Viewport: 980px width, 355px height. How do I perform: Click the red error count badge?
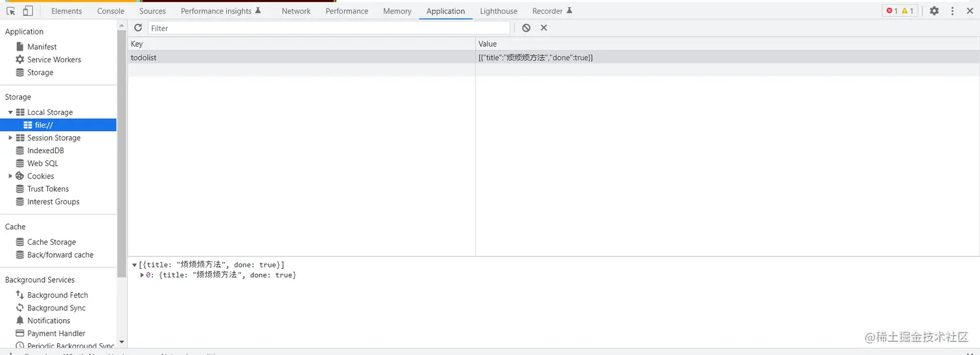coord(892,11)
